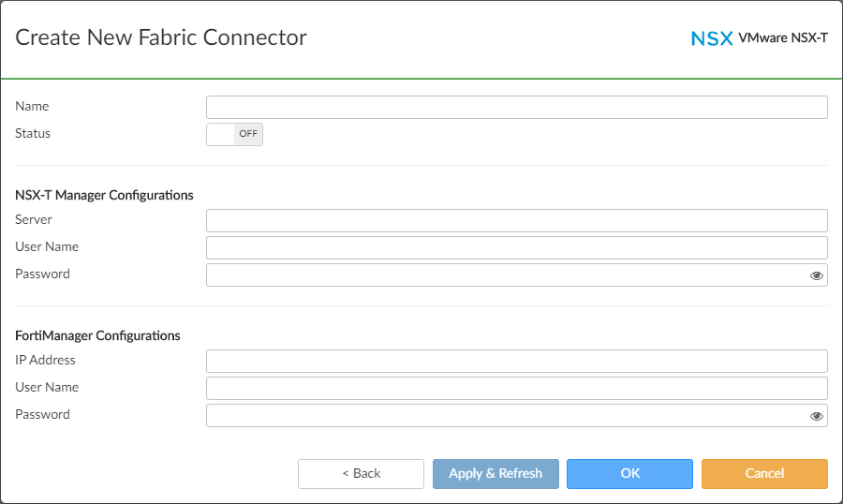
Task: Click the Status field label
Action: pos(33,134)
